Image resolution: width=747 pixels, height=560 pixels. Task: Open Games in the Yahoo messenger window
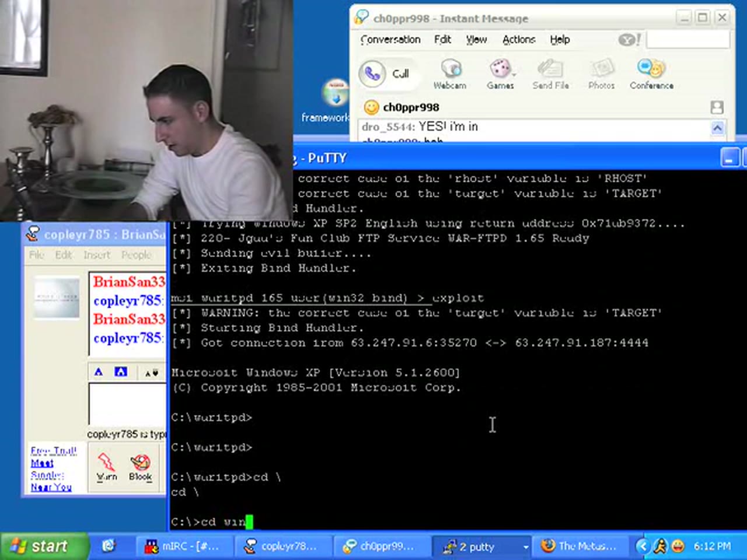[500, 74]
